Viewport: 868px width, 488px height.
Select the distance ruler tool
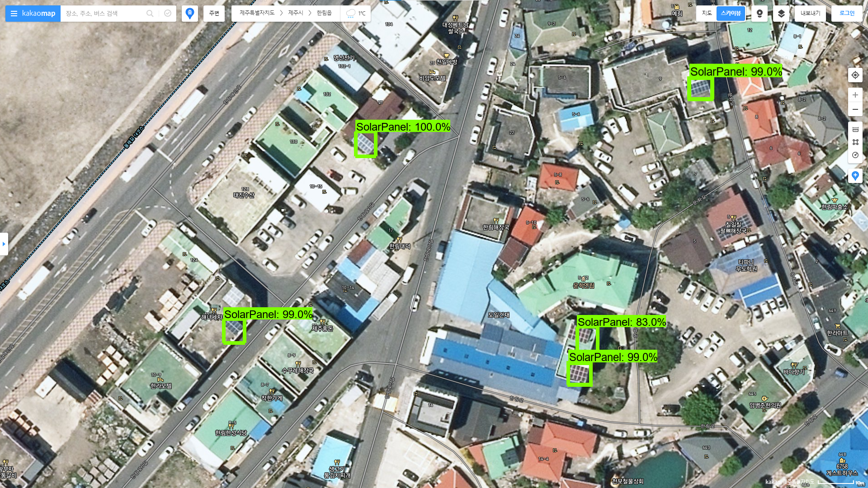(855, 130)
